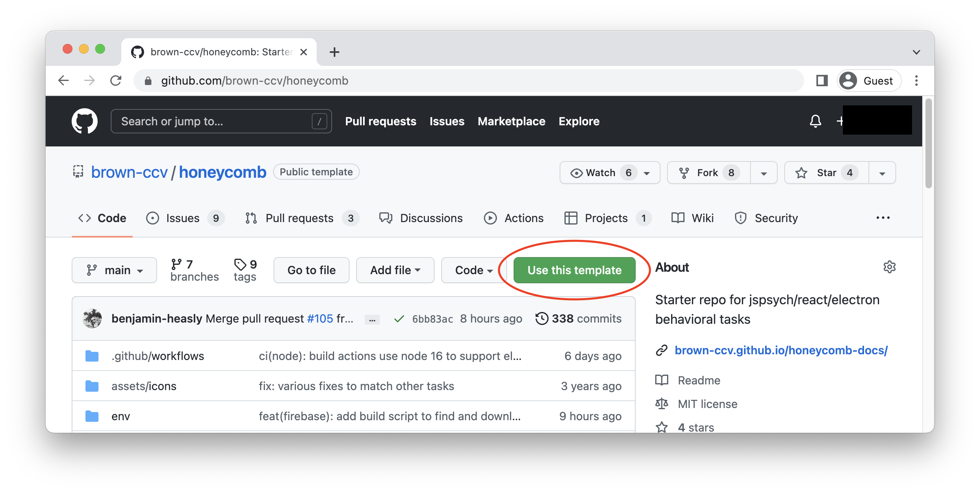Open the Projects tab
980x493 pixels.
point(608,218)
